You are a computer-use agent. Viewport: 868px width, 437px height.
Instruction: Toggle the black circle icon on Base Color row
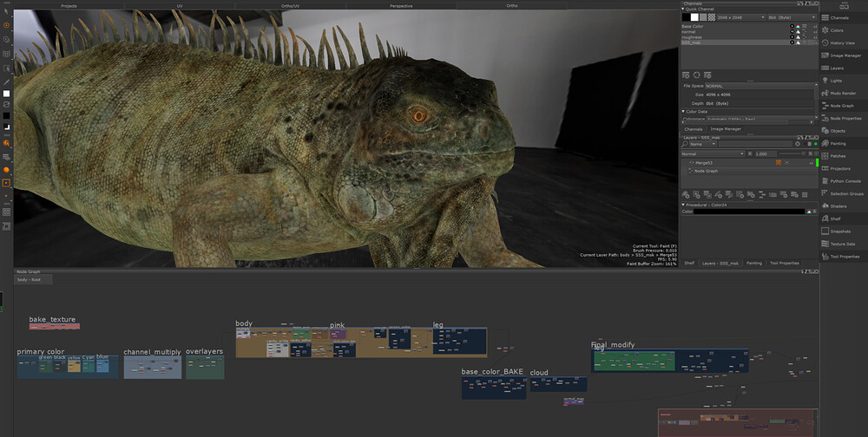point(792,27)
